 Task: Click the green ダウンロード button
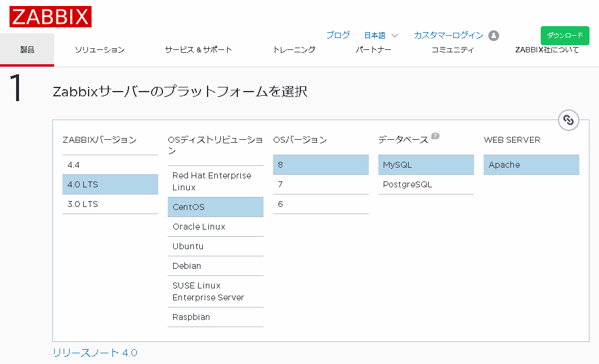[x=564, y=36]
